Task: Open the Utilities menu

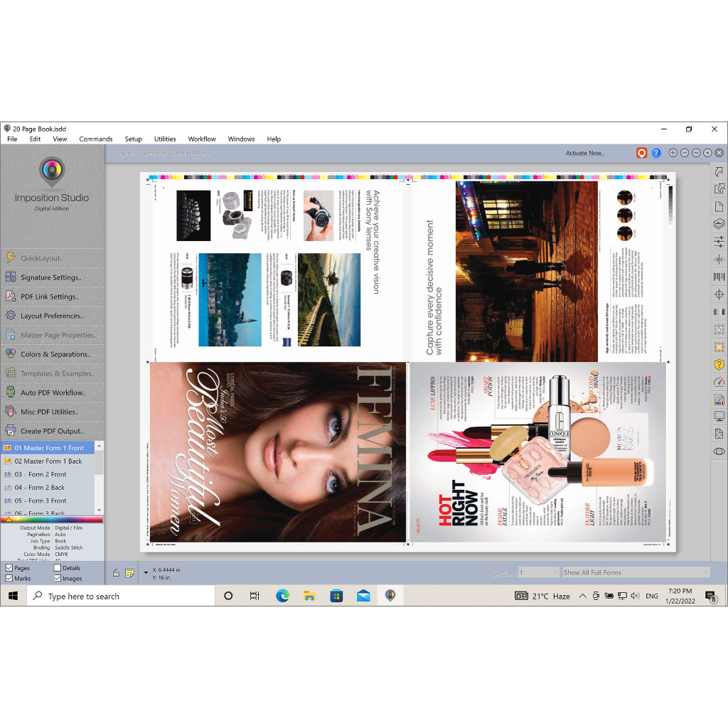Action: pos(165,139)
